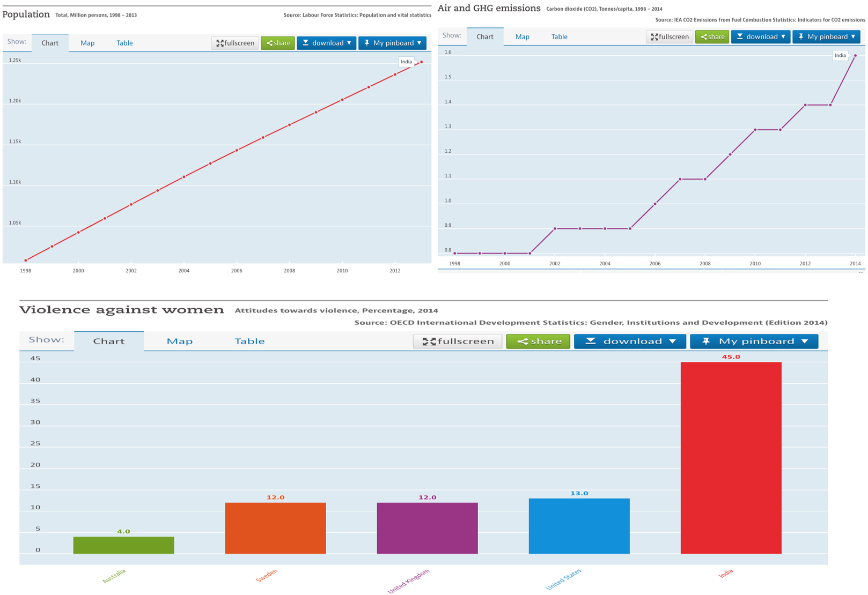Click share button in Population chart
Image resolution: width=868 pixels, height=595 pixels.
pyautogui.click(x=278, y=43)
